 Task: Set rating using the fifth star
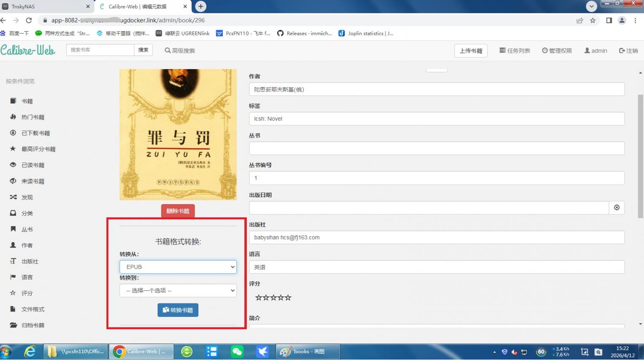click(x=288, y=298)
